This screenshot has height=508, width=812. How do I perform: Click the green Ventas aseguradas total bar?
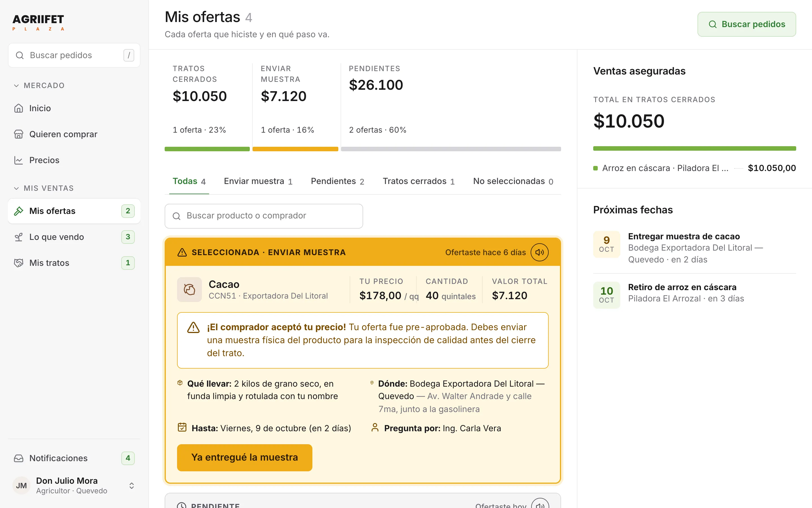(694, 148)
